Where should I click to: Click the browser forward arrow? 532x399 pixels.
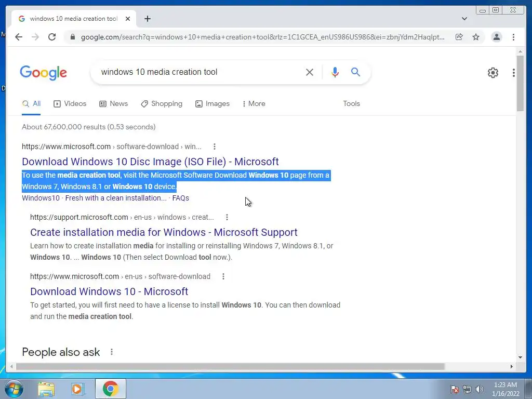coord(35,37)
